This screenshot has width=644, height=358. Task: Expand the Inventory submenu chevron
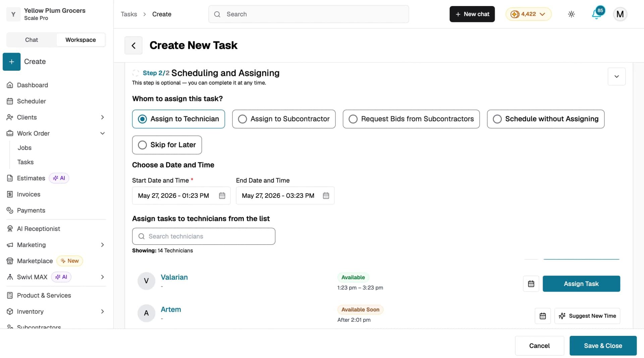(102, 312)
